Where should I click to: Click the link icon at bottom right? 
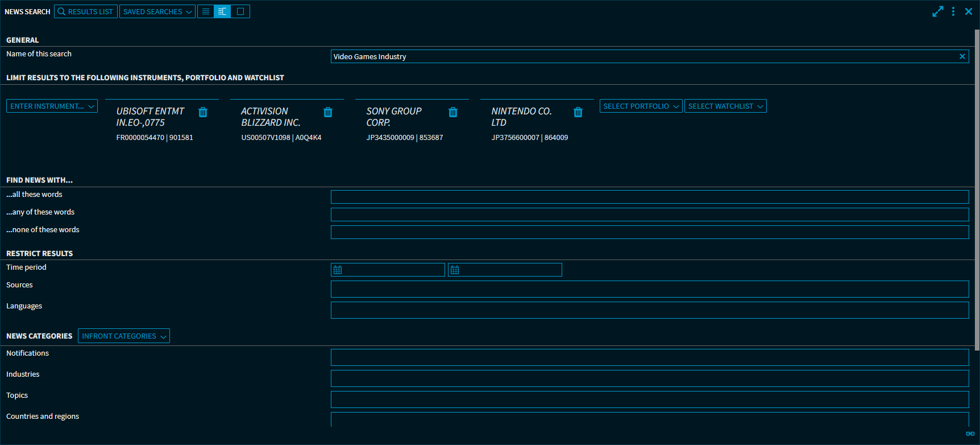[970, 434]
